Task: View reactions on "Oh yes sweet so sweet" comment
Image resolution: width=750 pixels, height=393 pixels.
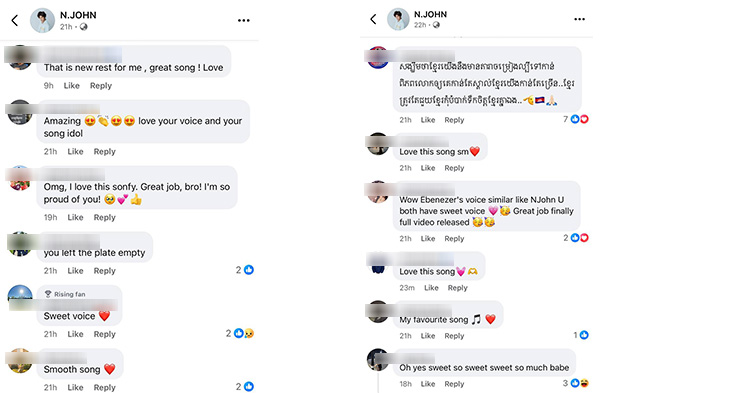Action: tap(575, 383)
